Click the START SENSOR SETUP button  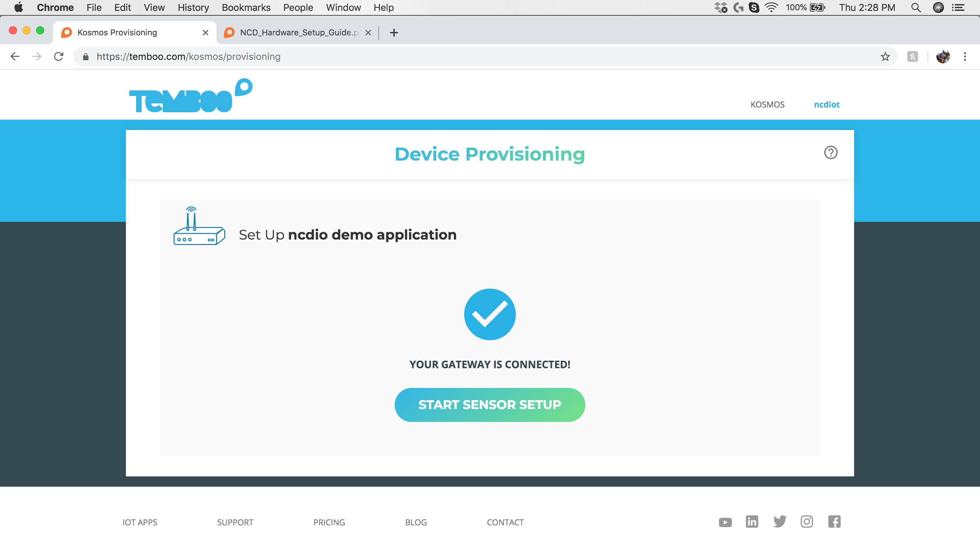490,405
